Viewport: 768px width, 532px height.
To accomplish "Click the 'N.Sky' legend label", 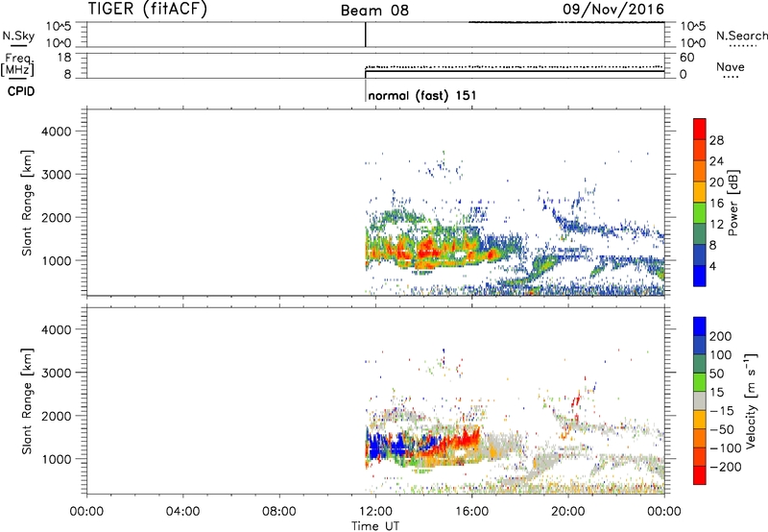I will click(18, 36).
